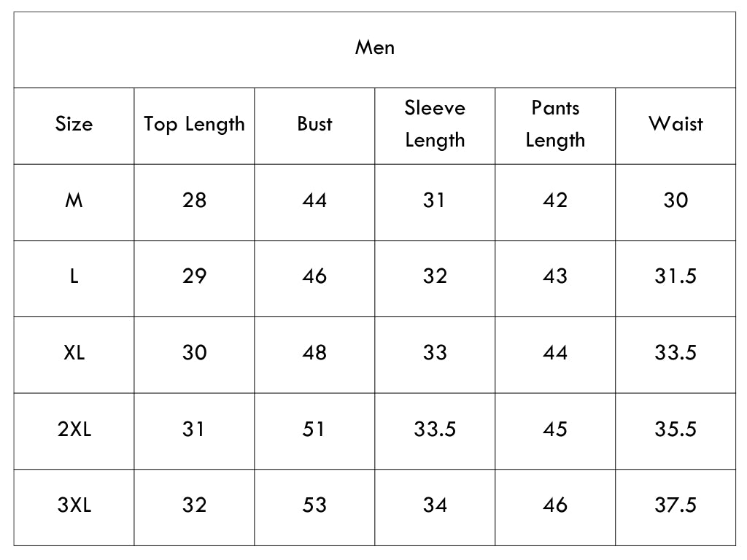Screen dimensions: 747x560
Task: Click the 33.5 sleeve length for 2XL
Action: click(x=435, y=429)
